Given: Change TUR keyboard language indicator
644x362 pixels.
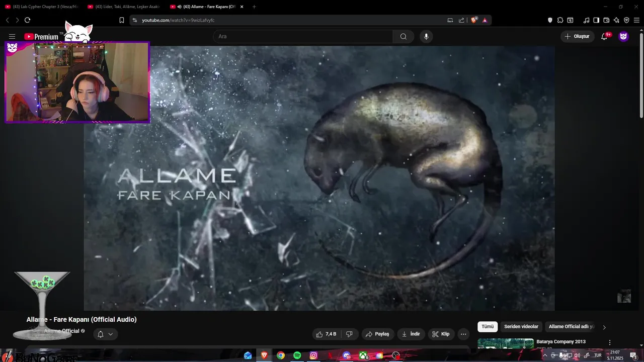Looking at the screenshot, I should [598, 355].
